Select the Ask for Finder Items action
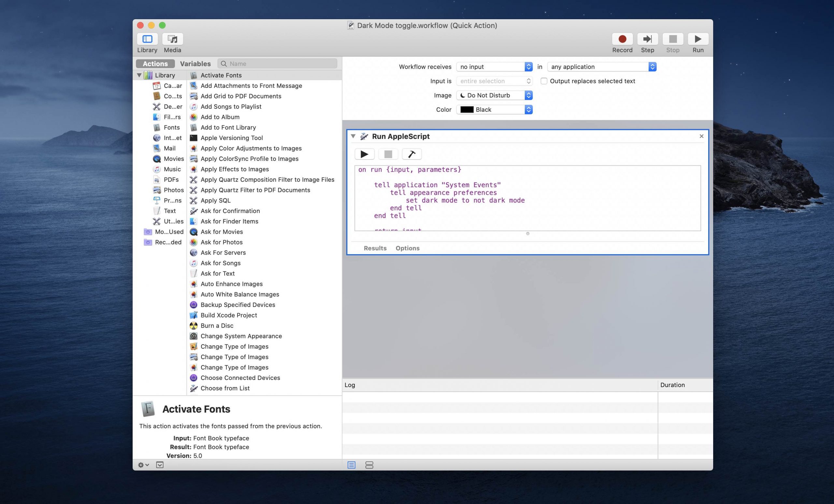Screen dimensions: 834x504 click(264, 221)
